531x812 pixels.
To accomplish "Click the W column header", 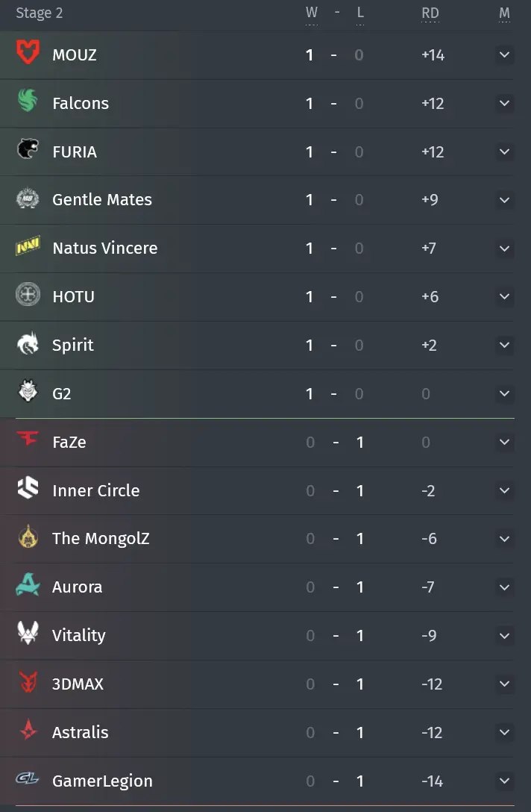I will pyautogui.click(x=311, y=13).
